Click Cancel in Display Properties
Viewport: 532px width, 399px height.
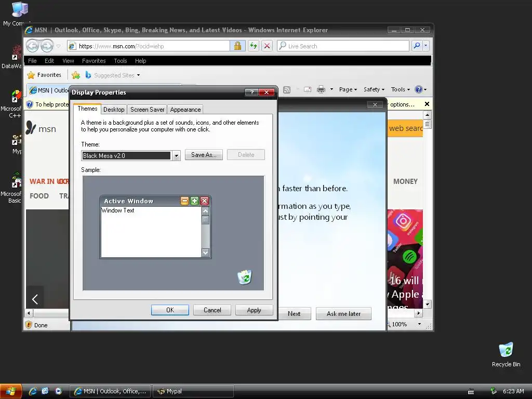click(212, 310)
